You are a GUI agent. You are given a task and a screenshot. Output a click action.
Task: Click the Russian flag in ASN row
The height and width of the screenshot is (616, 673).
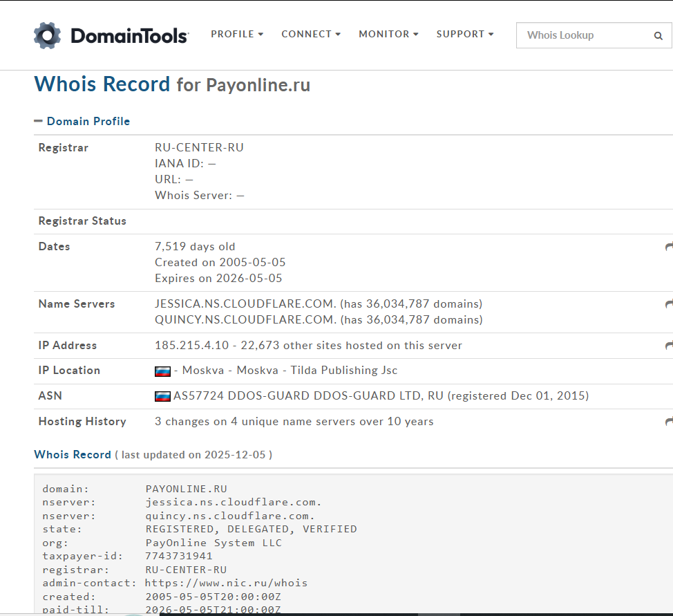tap(162, 397)
